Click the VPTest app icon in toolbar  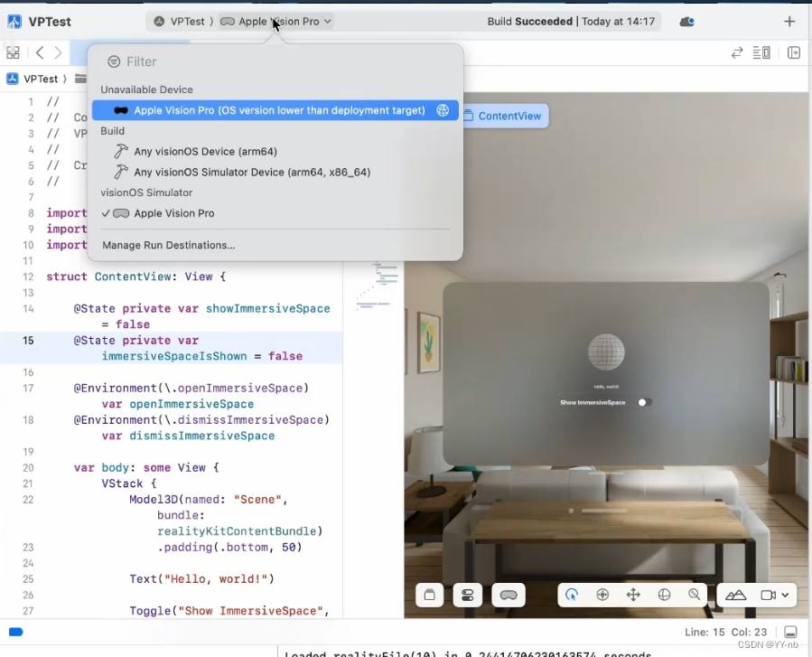click(14, 22)
